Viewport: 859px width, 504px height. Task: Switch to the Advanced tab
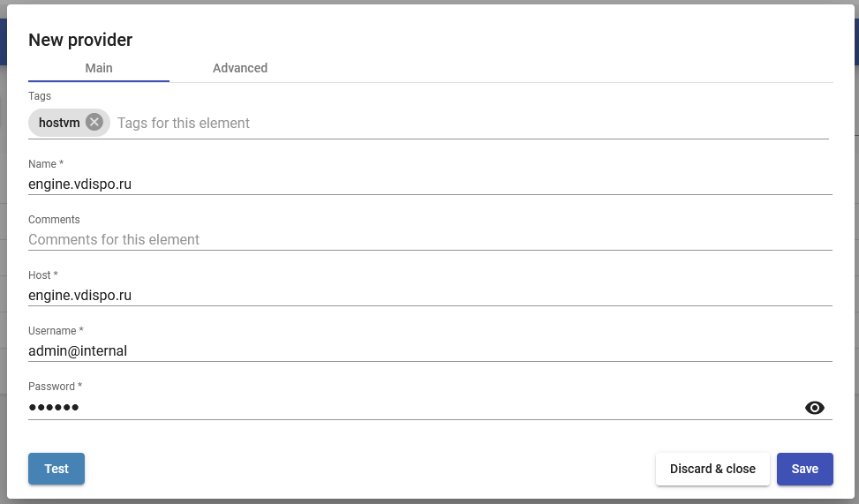(240, 68)
